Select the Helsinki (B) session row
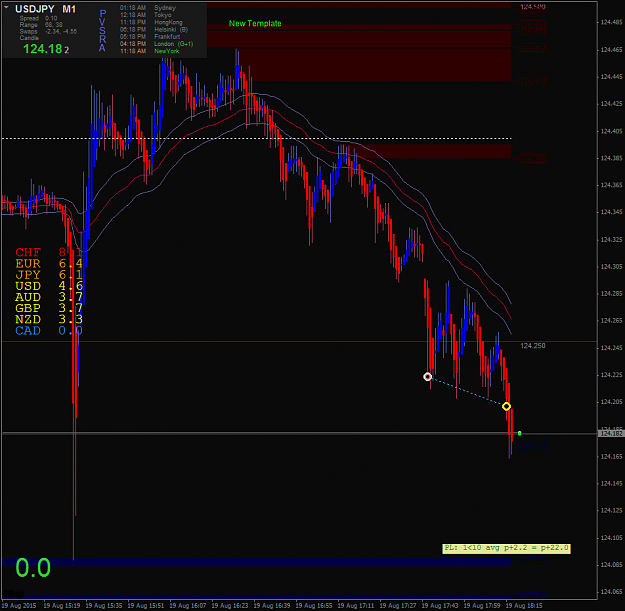 pyautogui.click(x=154, y=29)
